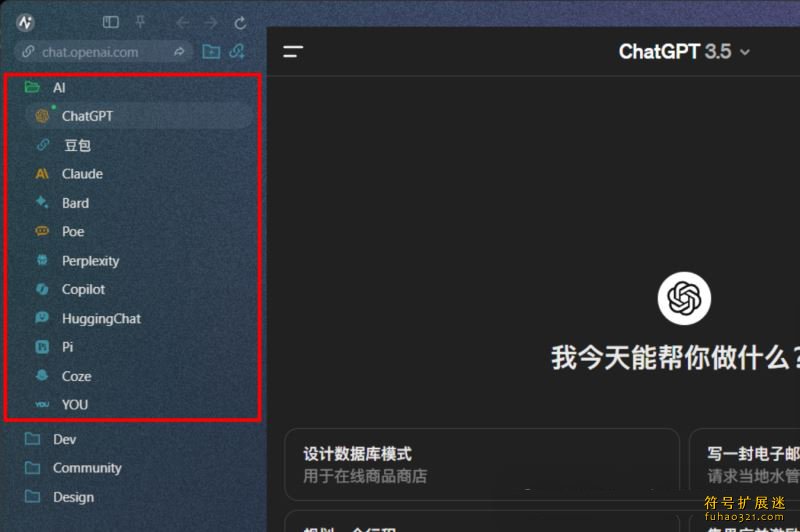The height and width of the screenshot is (532, 800).
Task: Toggle the sidebar panel layout icon
Action: tap(111, 22)
